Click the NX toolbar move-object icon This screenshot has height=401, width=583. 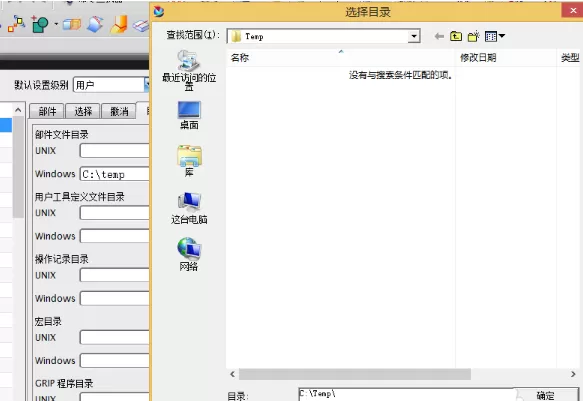pyautogui.click(x=16, y=24)
